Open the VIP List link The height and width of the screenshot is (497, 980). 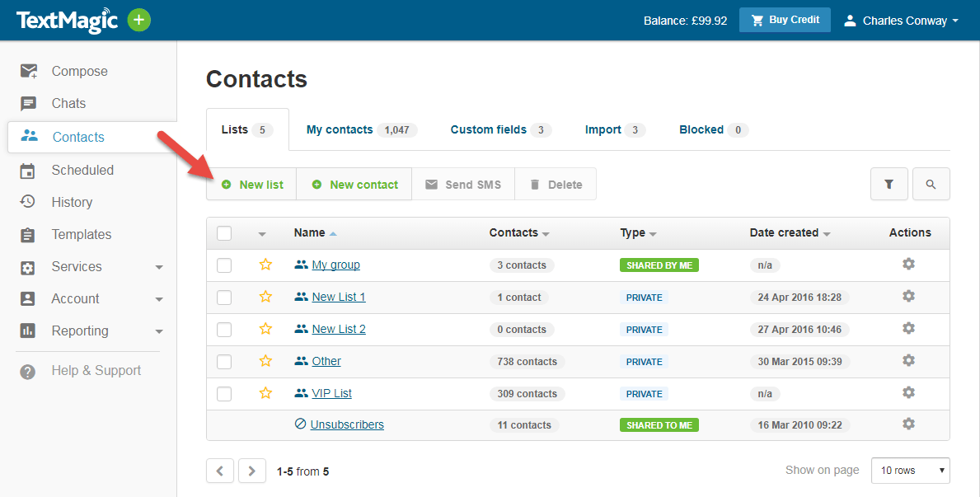330,393
